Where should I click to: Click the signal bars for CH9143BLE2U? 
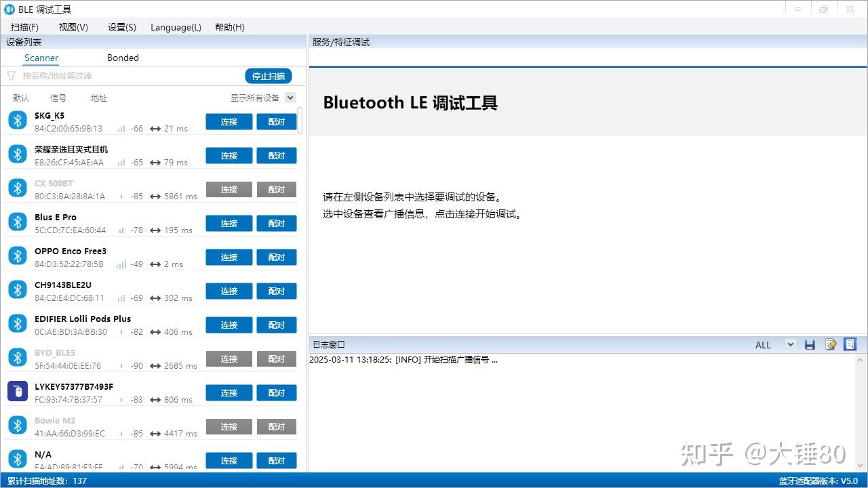point(121,298)
